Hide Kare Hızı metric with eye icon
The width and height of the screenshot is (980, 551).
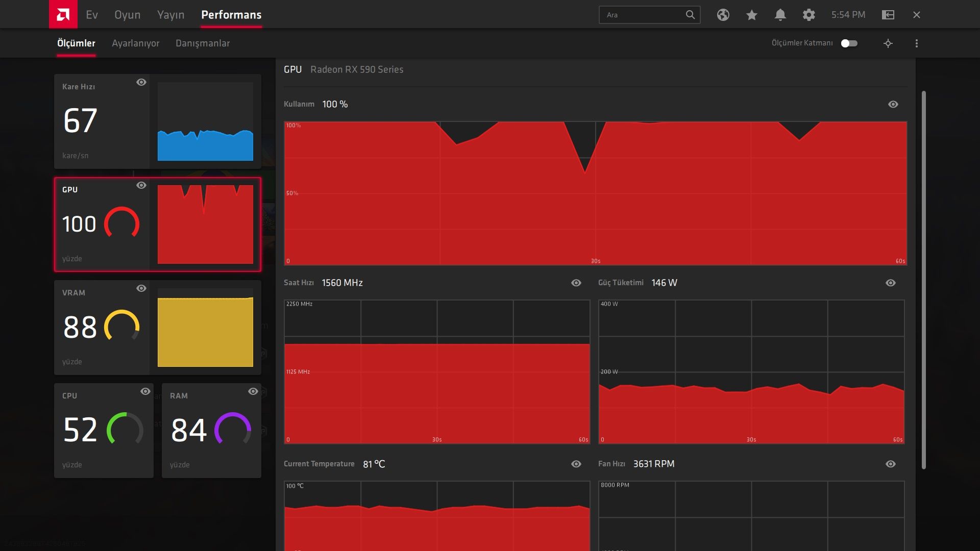point(141,82)
